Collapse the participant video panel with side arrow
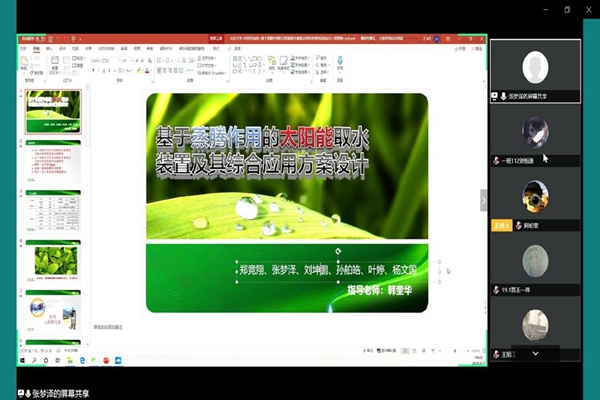600x400 pixels. pos(484,200)
